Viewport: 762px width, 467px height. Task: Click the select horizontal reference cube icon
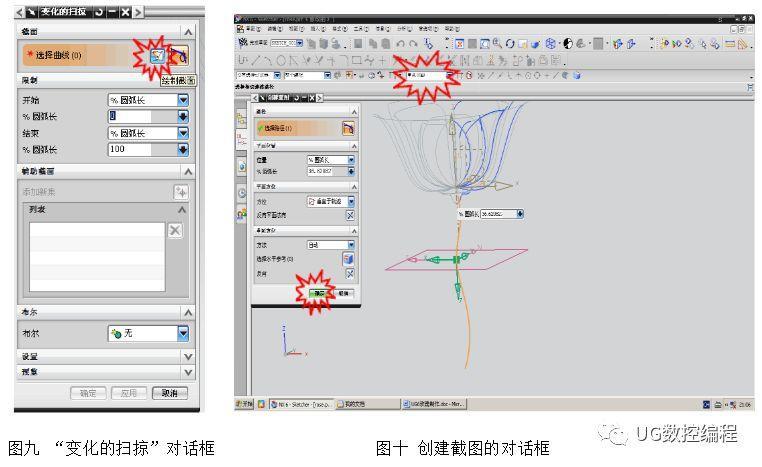[348, 259]
